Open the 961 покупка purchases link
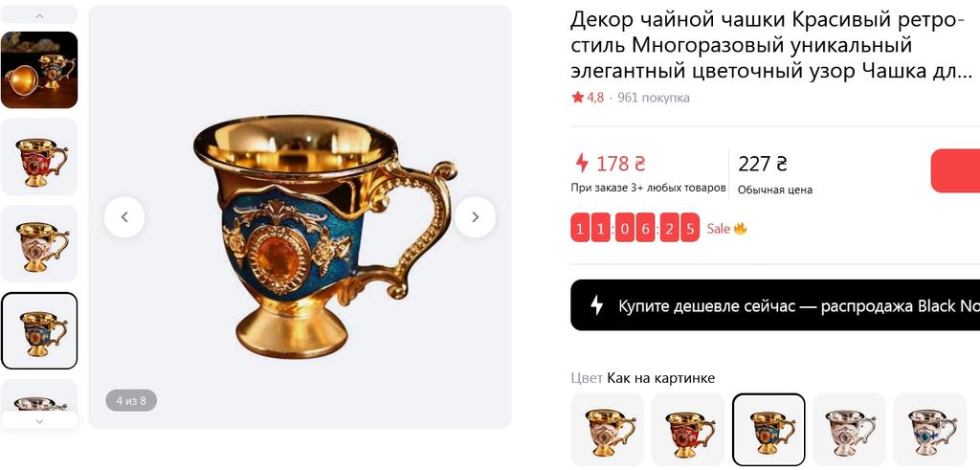 coord(653,98)
